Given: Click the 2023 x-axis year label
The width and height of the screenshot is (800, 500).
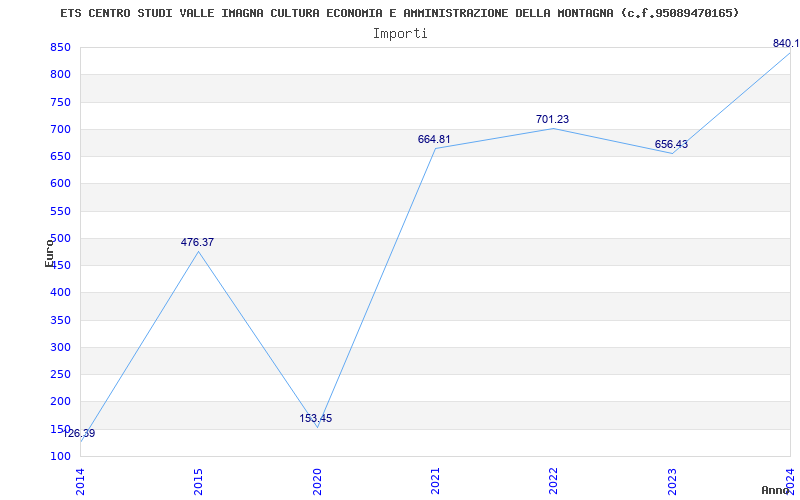Looking at the screenshot, I should tap(672, 481).
